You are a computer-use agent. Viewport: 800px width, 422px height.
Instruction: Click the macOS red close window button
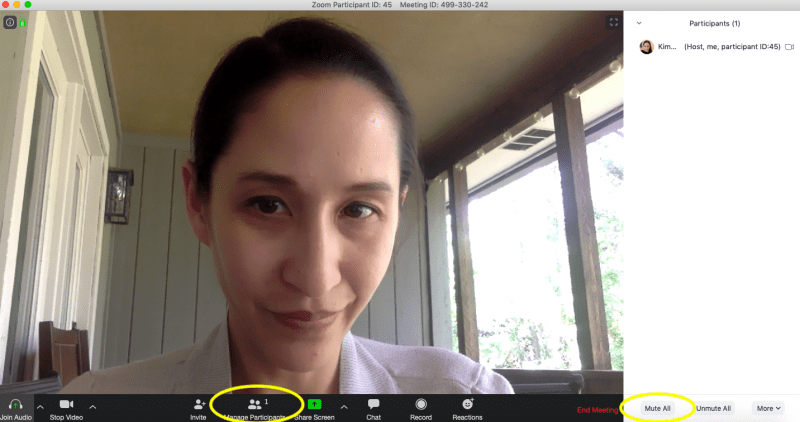pos(6,5)
